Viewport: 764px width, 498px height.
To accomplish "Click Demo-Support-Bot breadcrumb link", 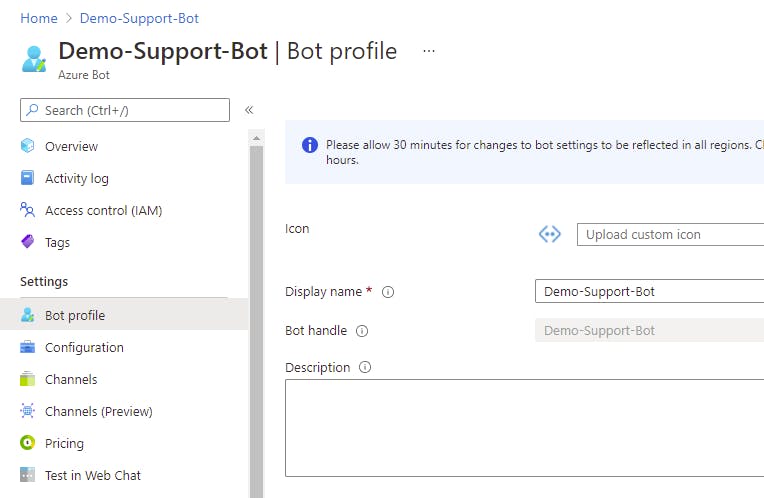I will tap(139, 18).
